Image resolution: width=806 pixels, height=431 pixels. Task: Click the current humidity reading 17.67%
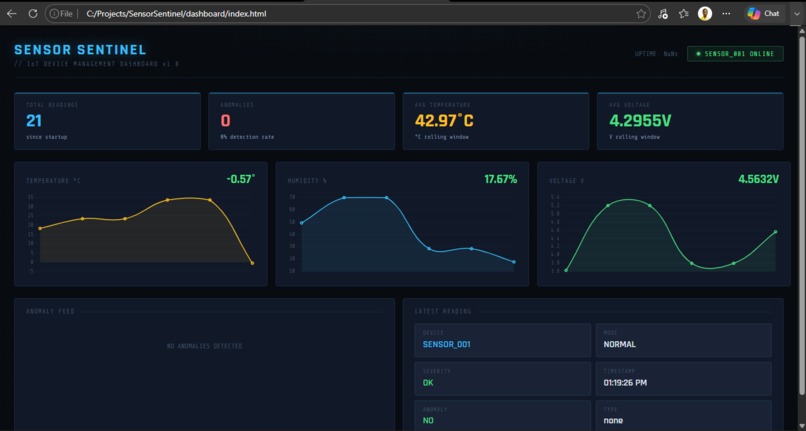click(501, 179)
